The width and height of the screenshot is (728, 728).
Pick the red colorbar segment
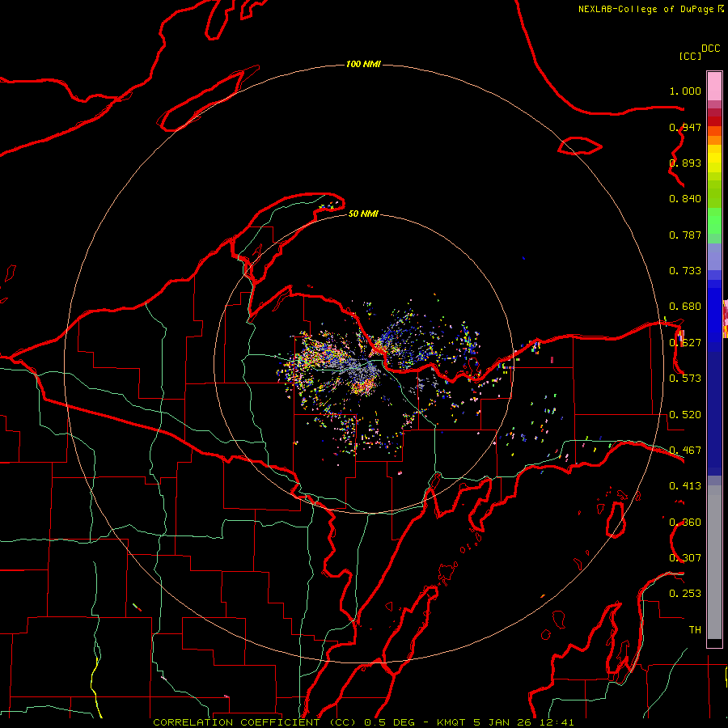click(714, 121)
